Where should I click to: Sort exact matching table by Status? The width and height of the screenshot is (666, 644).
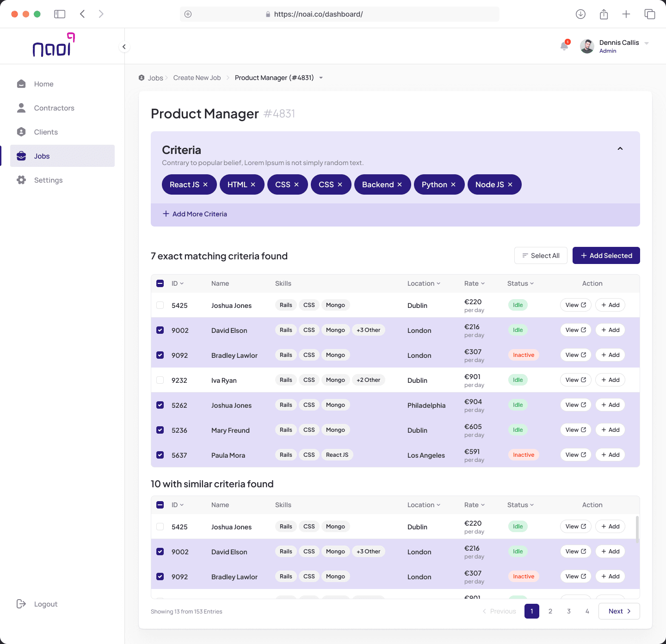tap(520, 283)
